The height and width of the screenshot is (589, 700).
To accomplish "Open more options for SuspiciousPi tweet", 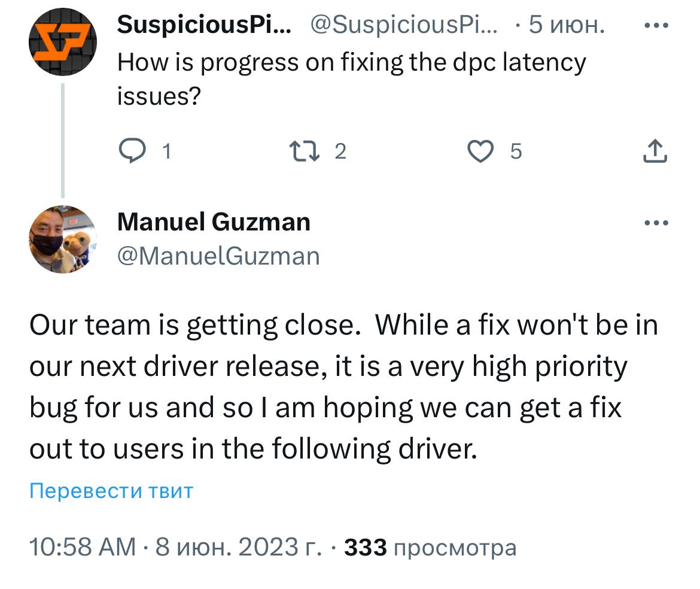I will click(x=655, y=26).
